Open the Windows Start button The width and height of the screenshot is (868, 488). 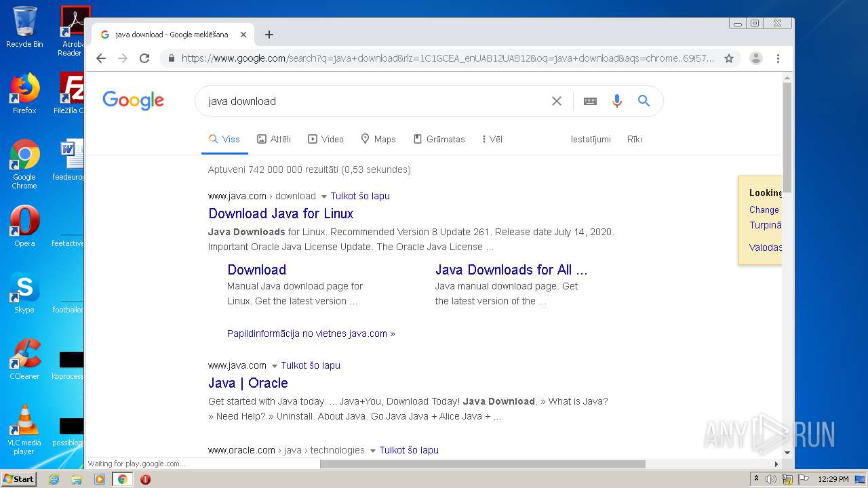18,479
